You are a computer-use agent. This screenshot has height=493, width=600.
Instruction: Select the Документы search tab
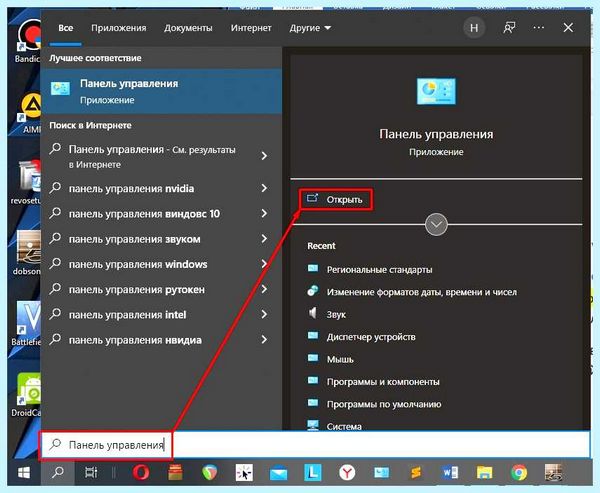click(x=188, y=28)
